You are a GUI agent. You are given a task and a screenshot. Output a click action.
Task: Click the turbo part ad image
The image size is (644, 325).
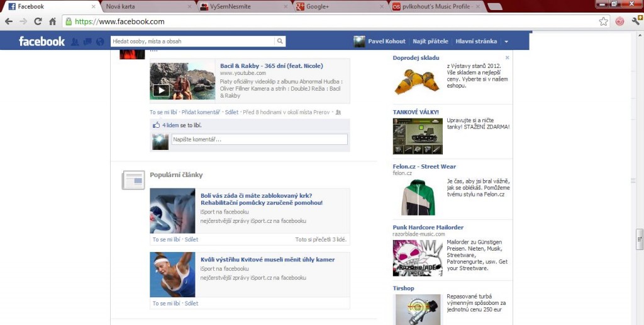click(418, 309)
